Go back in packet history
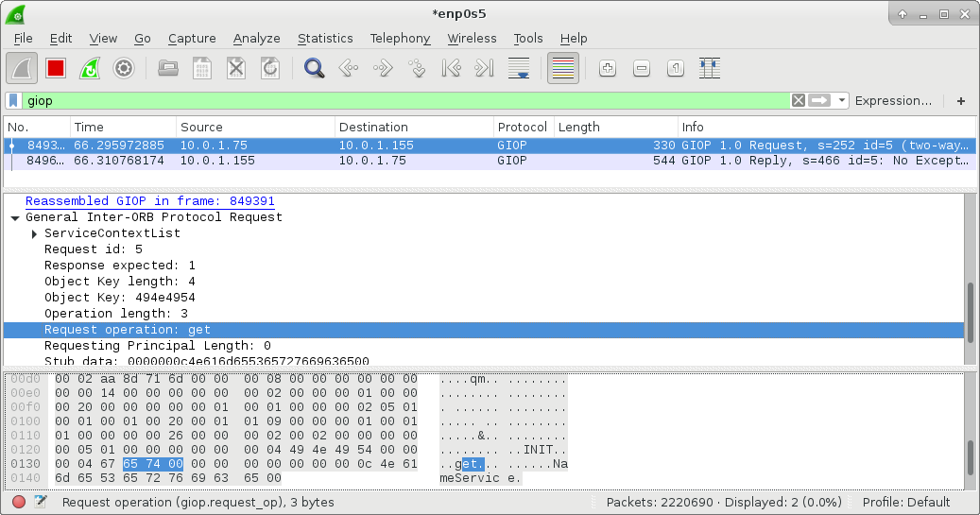This screenshot has width=980, height=515. [348, 68]
